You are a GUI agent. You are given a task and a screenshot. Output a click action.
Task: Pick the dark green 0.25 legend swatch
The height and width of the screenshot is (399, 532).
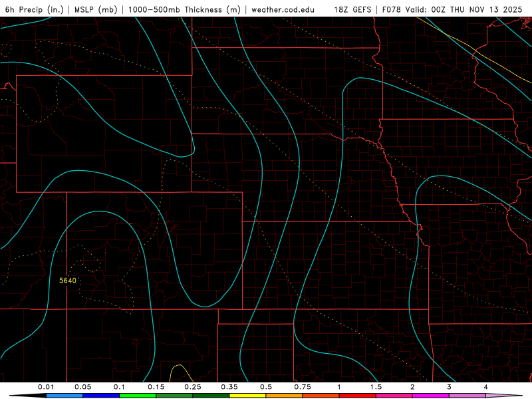[x=211, y=396]
